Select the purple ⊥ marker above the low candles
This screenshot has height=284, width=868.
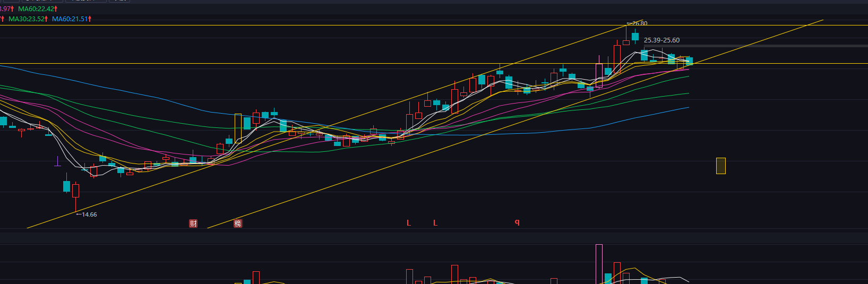click(57, 161)
